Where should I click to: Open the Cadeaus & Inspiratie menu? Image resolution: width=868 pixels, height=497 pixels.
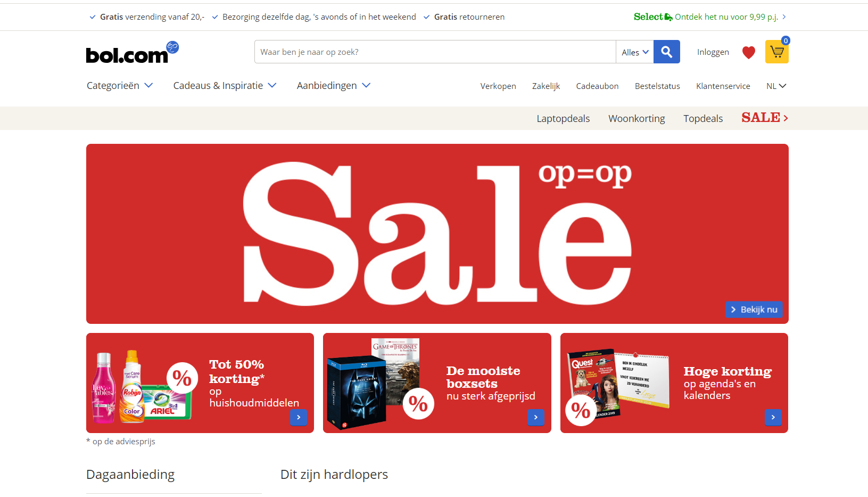(225, 85)
